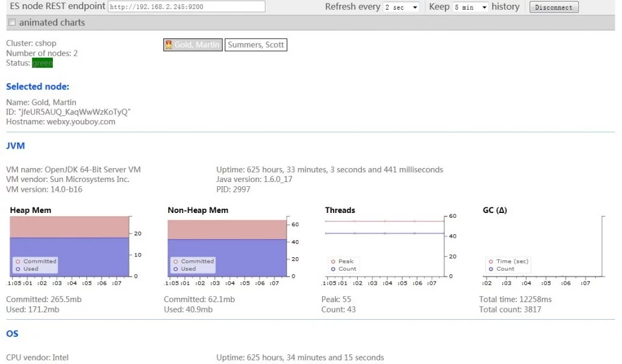Click the Count legend marker in GC chart
The height and width of the screenshot is (364, 622).
point(491,269)
